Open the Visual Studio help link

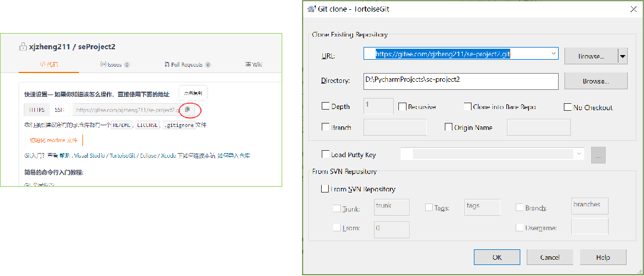pos(88,156)
